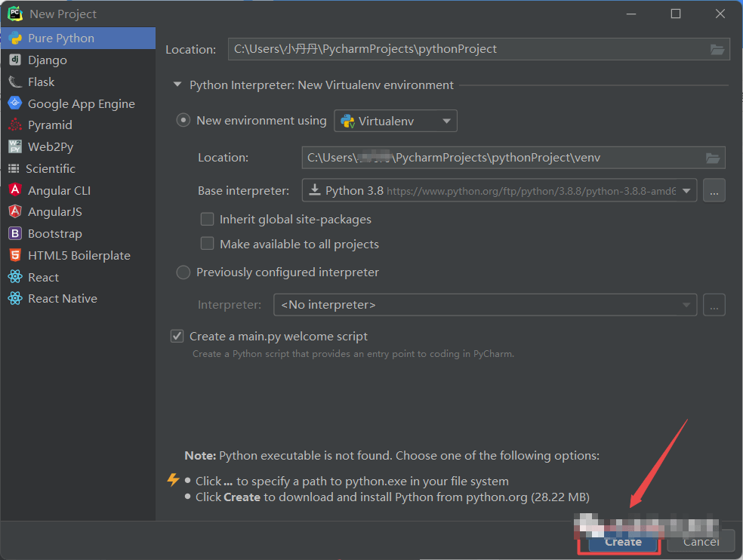Click the Create button
Viewport: 743px width, 560px height.
(x=623, y=541)
